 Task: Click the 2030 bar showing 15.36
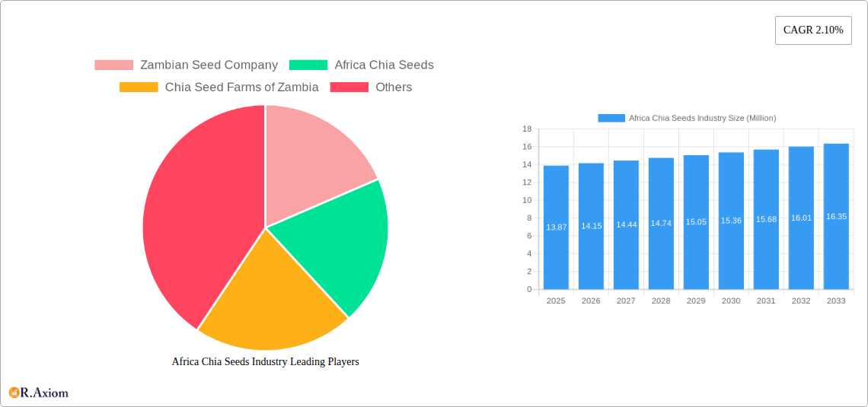[x=731, y=221]
